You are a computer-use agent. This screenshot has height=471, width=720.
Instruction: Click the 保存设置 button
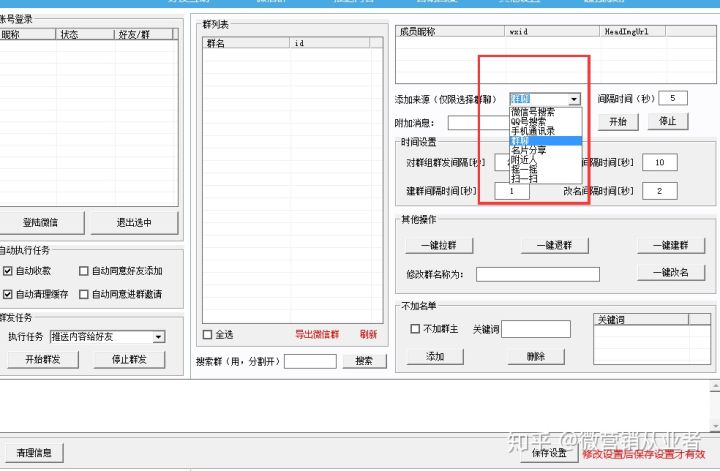[x=549, y=453]
